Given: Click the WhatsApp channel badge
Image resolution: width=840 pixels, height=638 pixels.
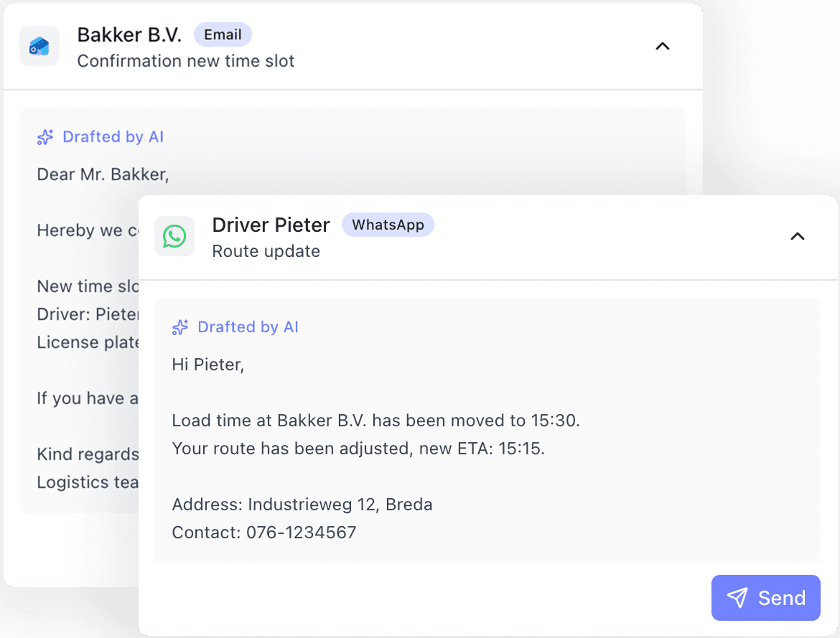Looking at the screenshot, I should [388, 225].
